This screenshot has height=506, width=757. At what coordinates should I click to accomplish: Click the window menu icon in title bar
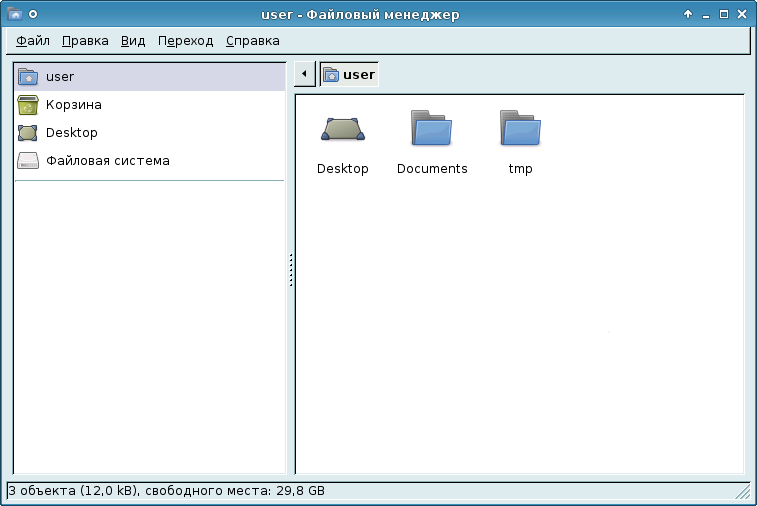pyautogui.click(x=15, y=14)
